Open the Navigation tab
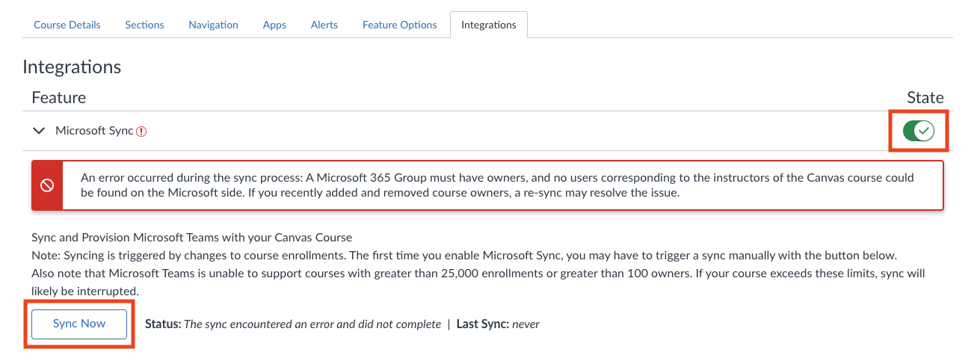The width and height of the screenshot is (980, 364). point(213,25)
